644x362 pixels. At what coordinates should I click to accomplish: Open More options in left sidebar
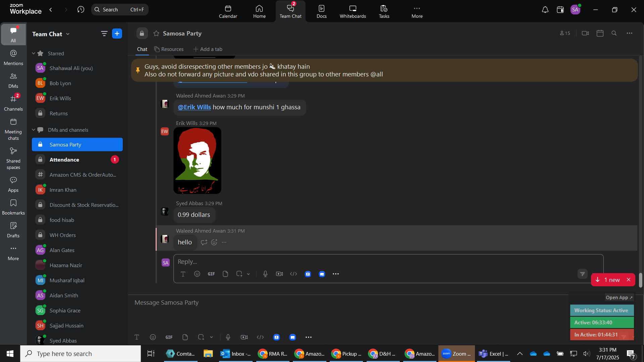[13, 253]
